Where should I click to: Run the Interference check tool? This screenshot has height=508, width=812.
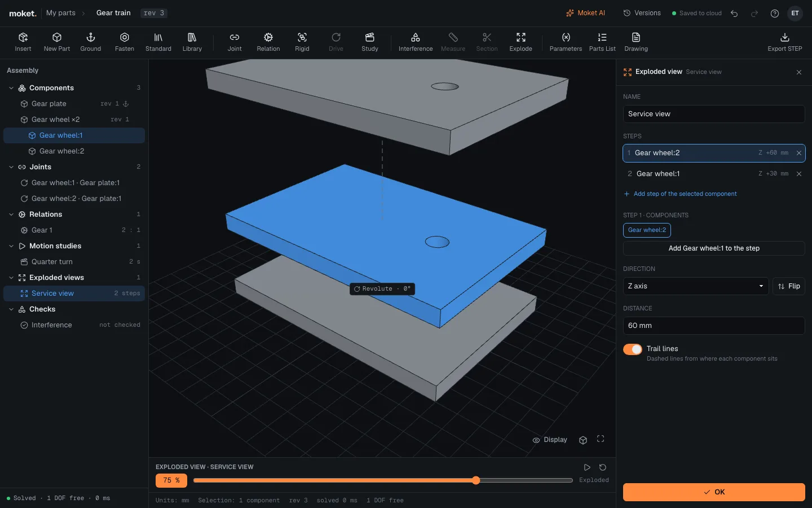416,42
